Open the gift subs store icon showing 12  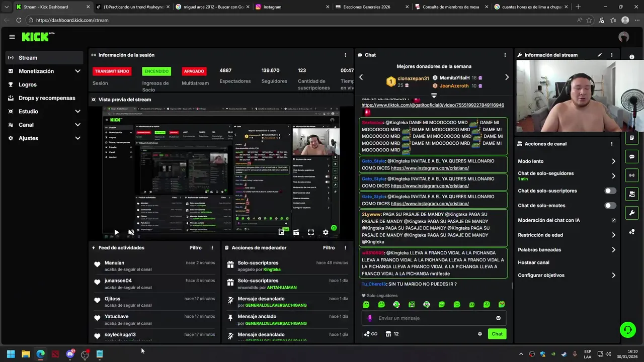(392, 334)
